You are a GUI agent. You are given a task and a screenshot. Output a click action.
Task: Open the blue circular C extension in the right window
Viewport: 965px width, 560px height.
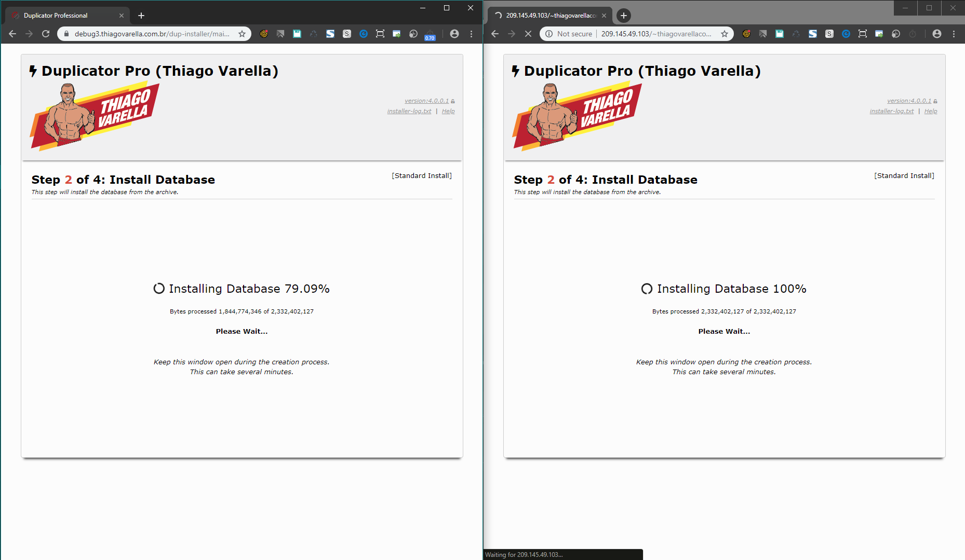(846, 34)
